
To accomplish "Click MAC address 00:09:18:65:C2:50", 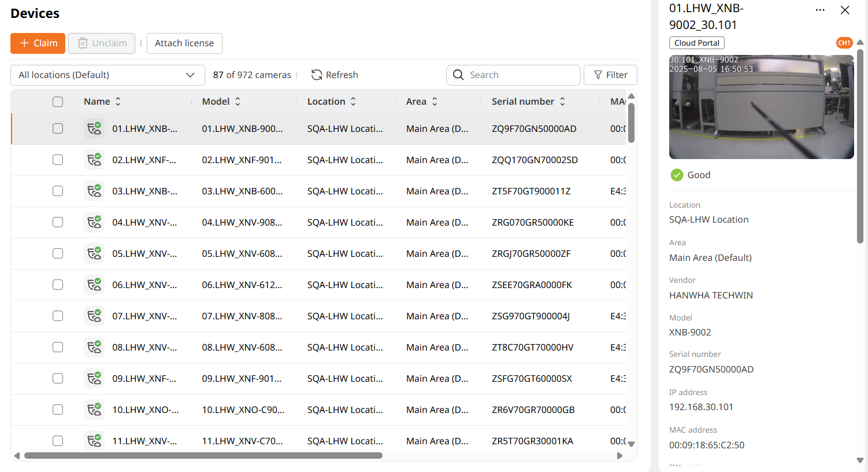I will click(707, 445).
